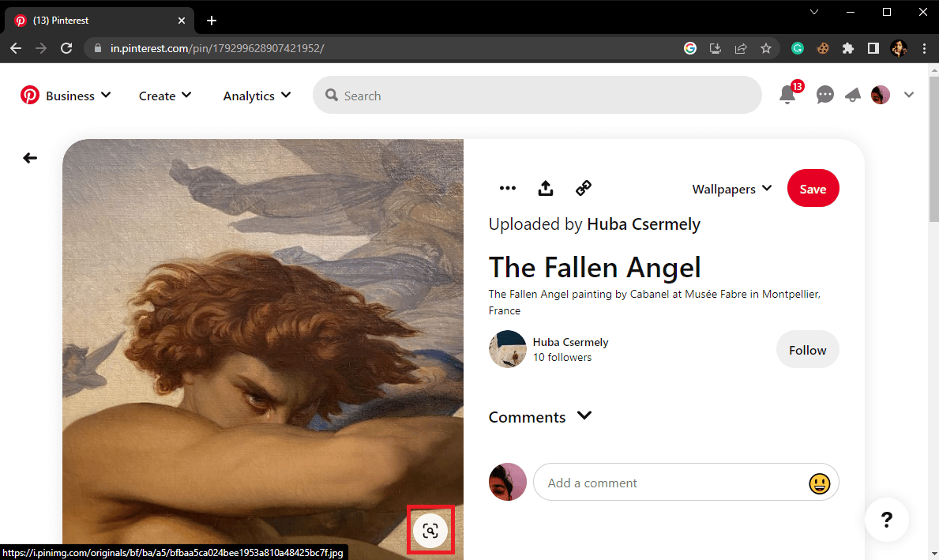This screenshot has width=939, height=560.
Task: Go back using the pin's left arrow
Action: [30, 158]
